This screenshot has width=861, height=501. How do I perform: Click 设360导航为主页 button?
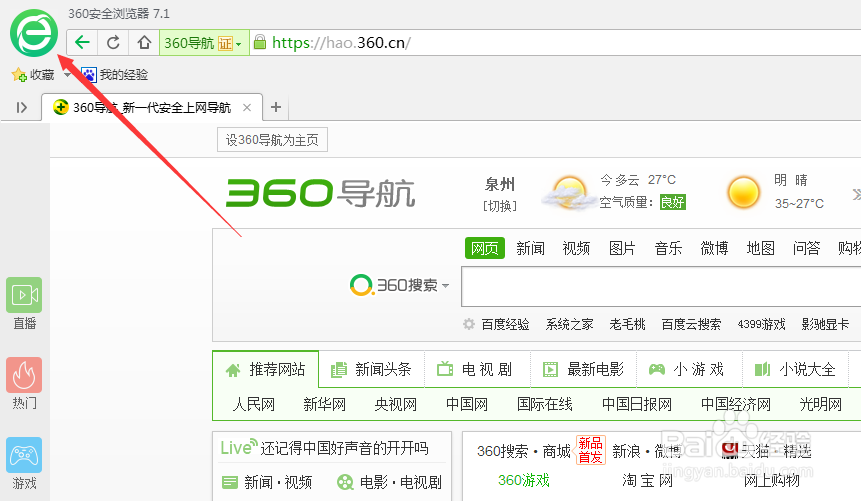click(x=272, y=140)
